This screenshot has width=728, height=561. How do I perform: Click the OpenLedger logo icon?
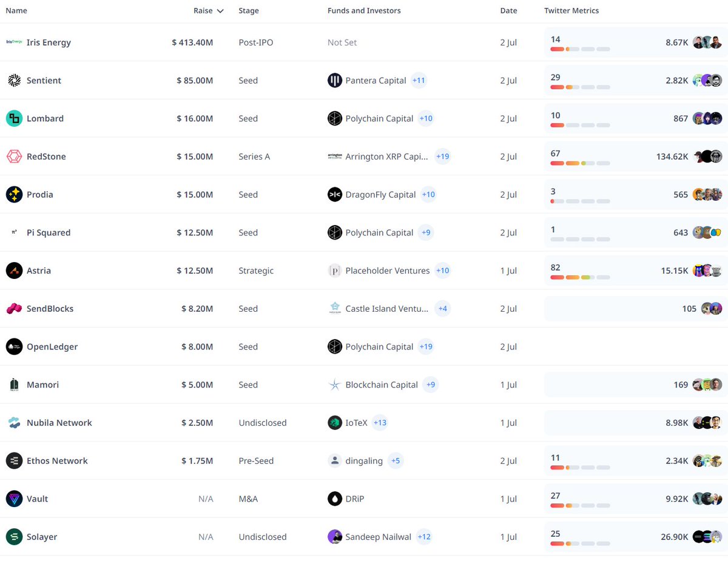(14, 347)
